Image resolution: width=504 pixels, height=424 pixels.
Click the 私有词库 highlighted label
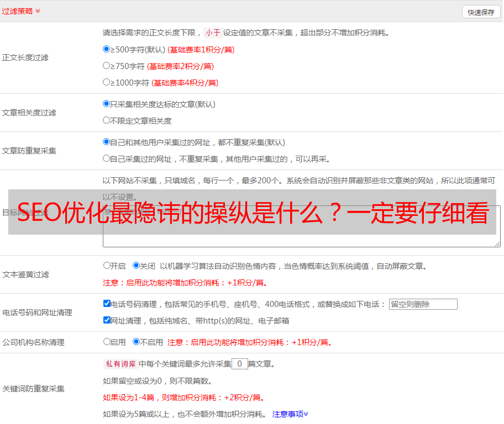click(x=121, y=364)
